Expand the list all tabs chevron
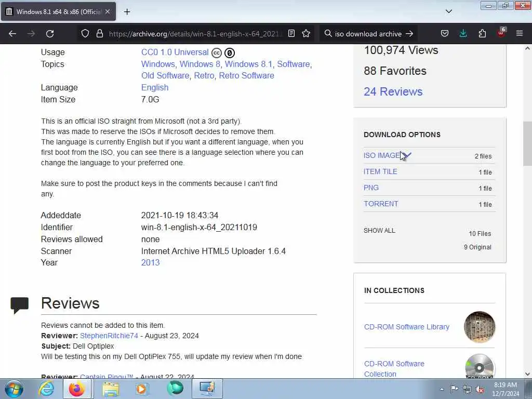532x399 pixels. pyautogui.click(x=448, y=11)
